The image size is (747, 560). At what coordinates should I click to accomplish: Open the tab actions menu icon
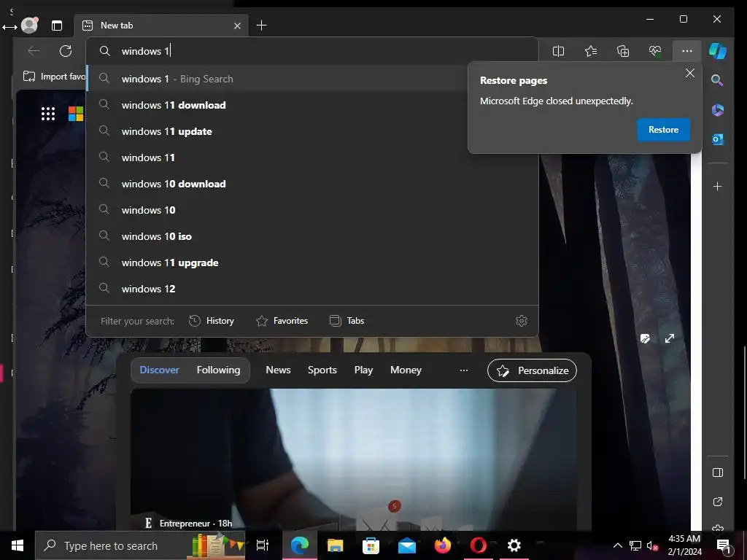57,26
